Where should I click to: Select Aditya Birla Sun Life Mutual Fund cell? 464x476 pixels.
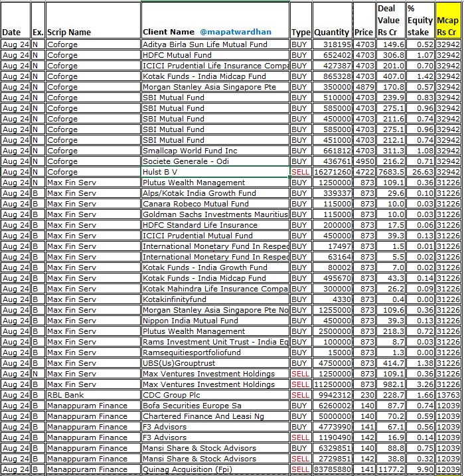click(215, 44)
